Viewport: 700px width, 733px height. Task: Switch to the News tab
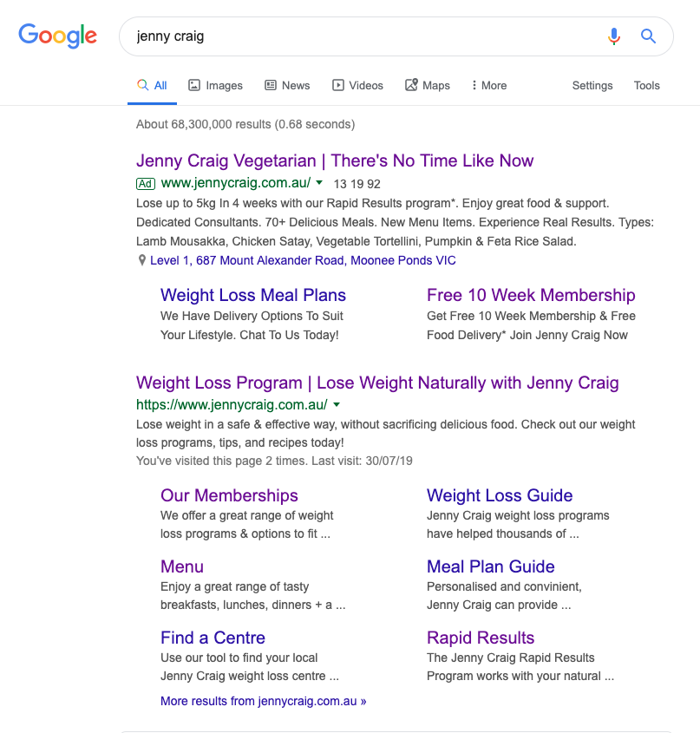tap(287, 86)
